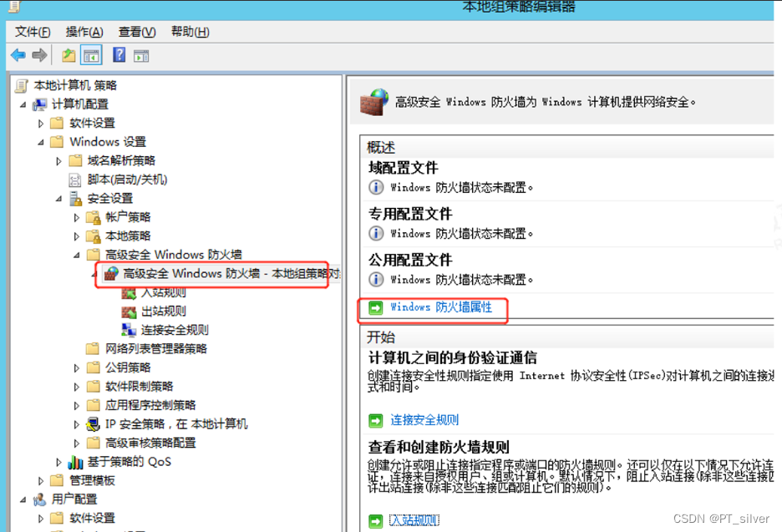This screenshot has width=782, height=532.
Task: Click the info icon under 专用配置文件
Action: (x=376, y=233)
